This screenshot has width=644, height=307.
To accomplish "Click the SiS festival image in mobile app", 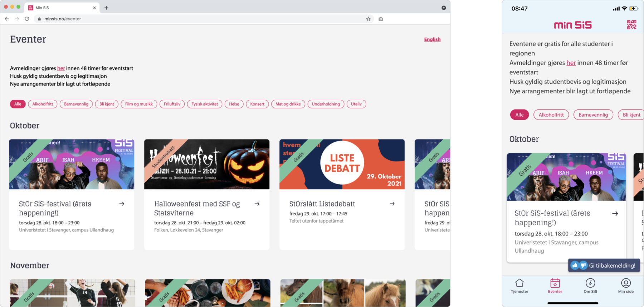I will click(566, 177).
